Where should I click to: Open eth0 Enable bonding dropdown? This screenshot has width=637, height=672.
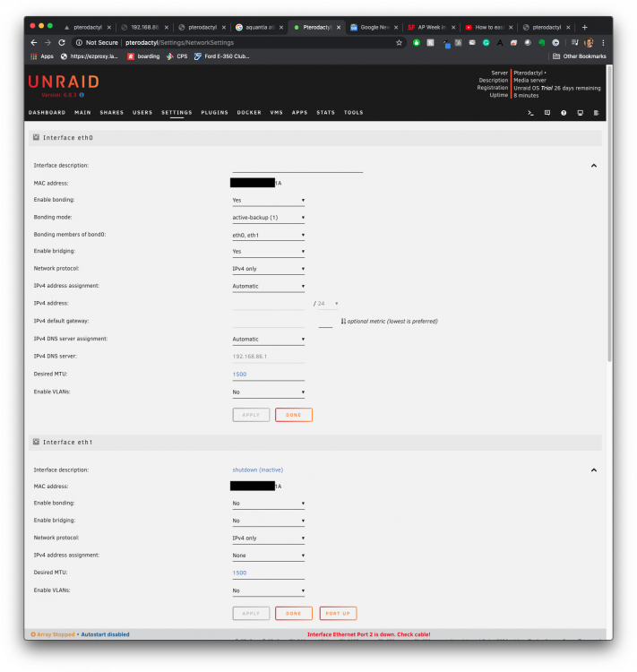click(269, 200)
